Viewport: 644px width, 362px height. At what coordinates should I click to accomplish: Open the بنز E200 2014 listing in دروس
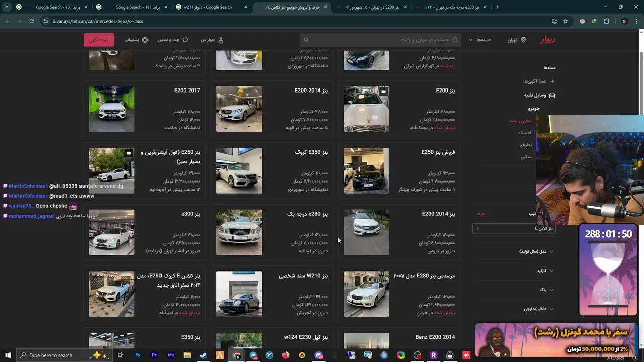(398, 232)
